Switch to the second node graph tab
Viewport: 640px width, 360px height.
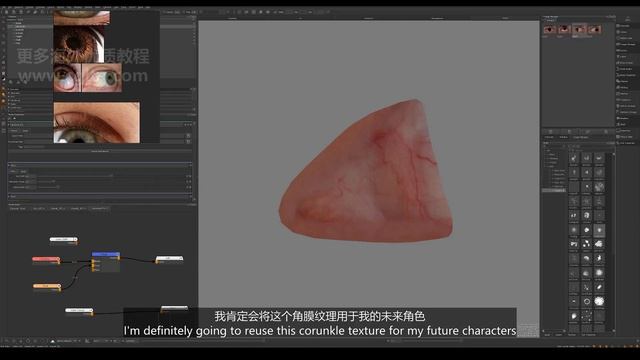(x=39, y=209)
